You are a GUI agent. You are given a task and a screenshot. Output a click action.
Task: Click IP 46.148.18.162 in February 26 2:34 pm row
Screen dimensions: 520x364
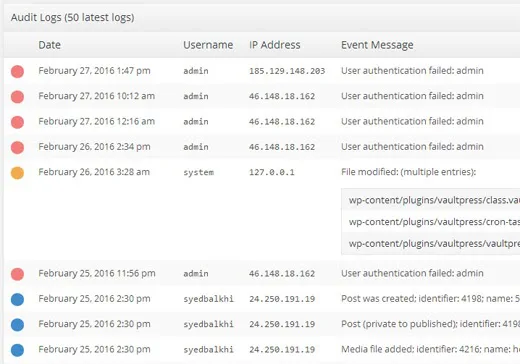click(282, 147)
